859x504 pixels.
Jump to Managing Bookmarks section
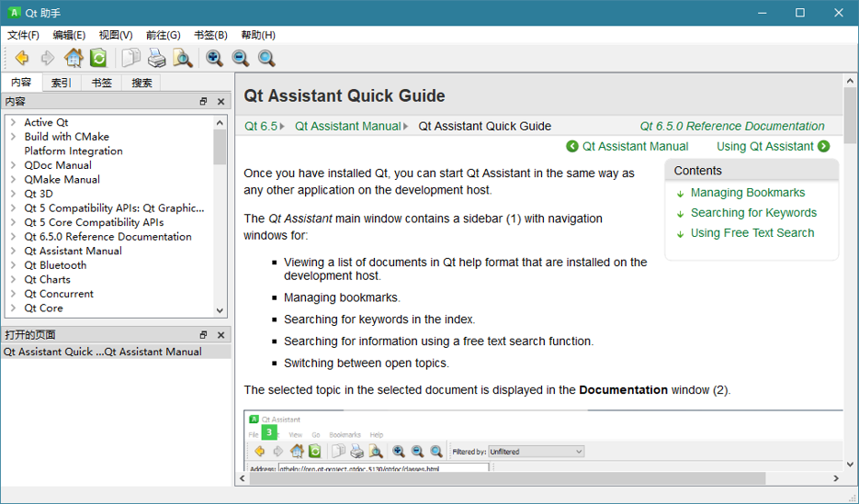click(748, 193)
